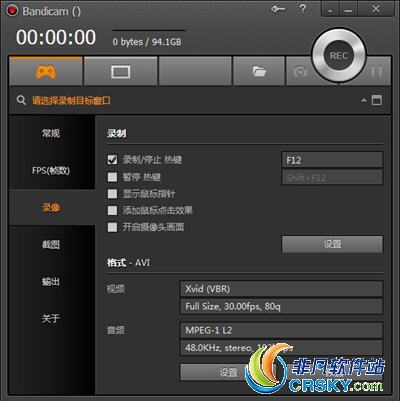Click the empty third mode tab

click(x=195, y=71)
